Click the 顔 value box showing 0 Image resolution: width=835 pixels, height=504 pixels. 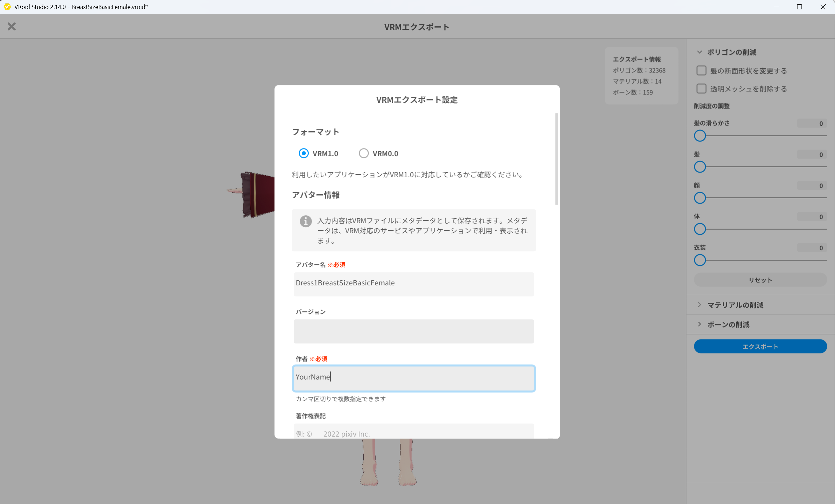click(812, 186)
